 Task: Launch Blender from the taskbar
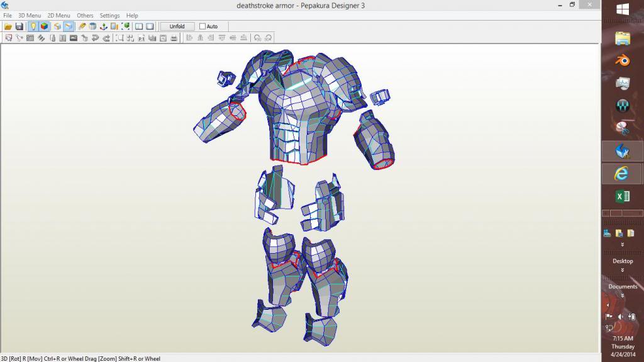coord(623,60)
